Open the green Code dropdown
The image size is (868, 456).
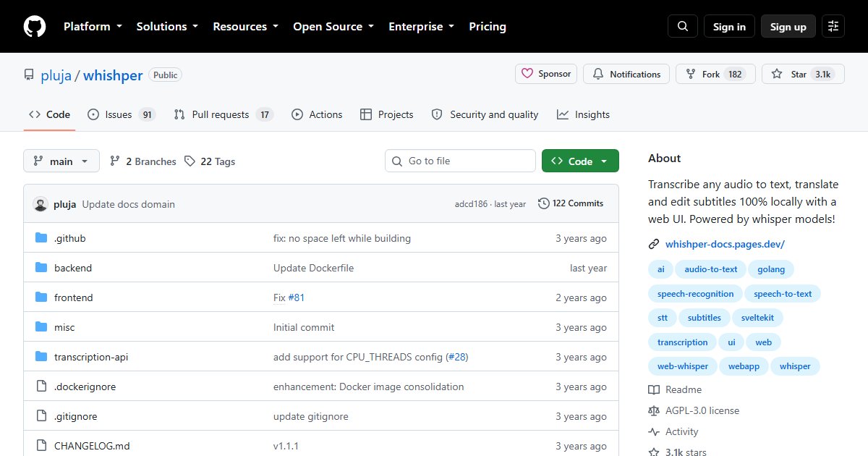(580, 161)
